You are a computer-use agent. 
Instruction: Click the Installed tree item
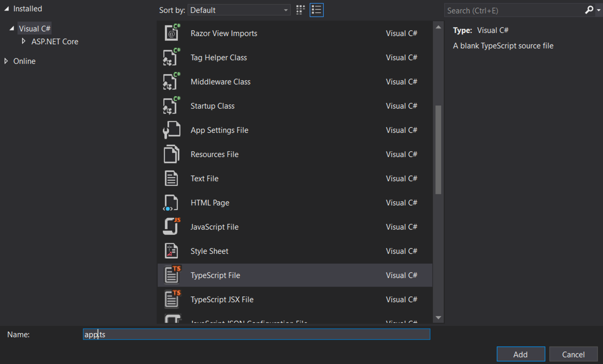coord(28,8)
